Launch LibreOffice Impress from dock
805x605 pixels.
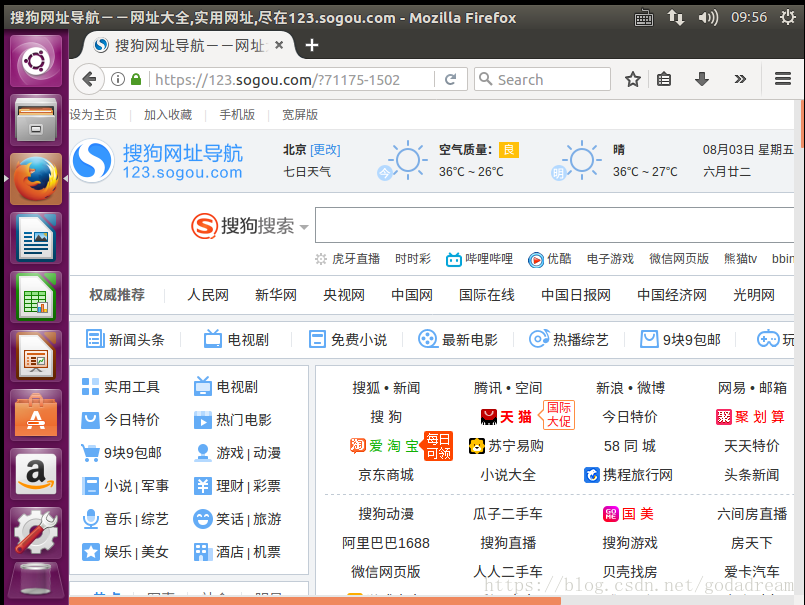tap(35, 356)
